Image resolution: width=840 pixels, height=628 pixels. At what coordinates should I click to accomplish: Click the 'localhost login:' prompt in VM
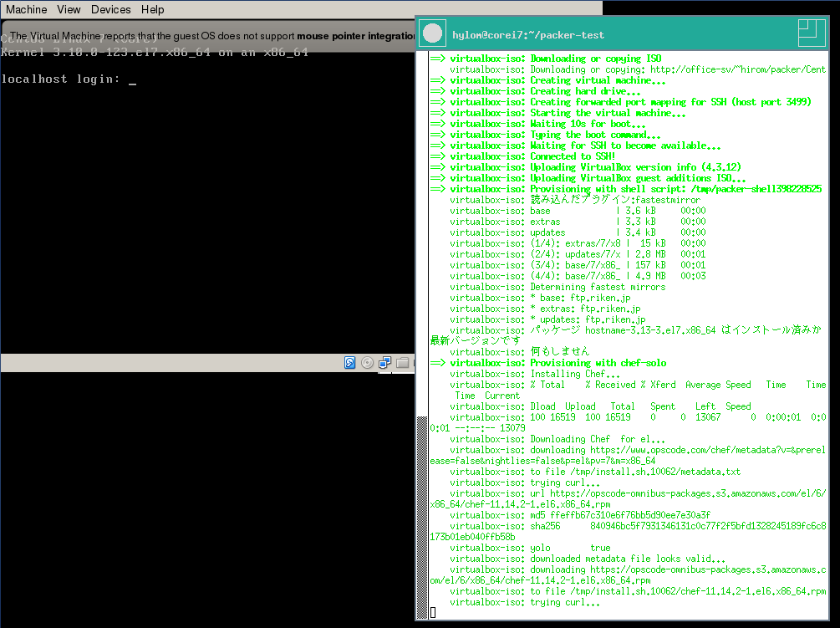pyautogui.click(x=60, y=79)
